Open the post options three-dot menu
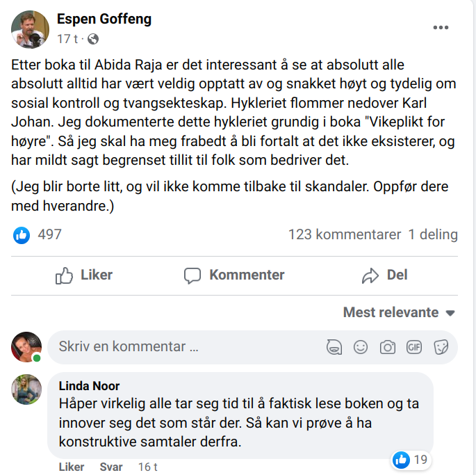476x475 pixels. point(441,28)
